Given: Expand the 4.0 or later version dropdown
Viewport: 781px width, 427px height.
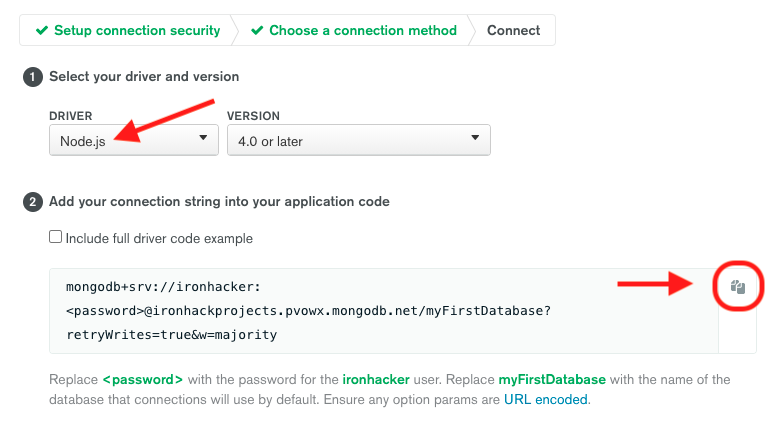Looking at the screenshot, I should click(x=358, y=141).
